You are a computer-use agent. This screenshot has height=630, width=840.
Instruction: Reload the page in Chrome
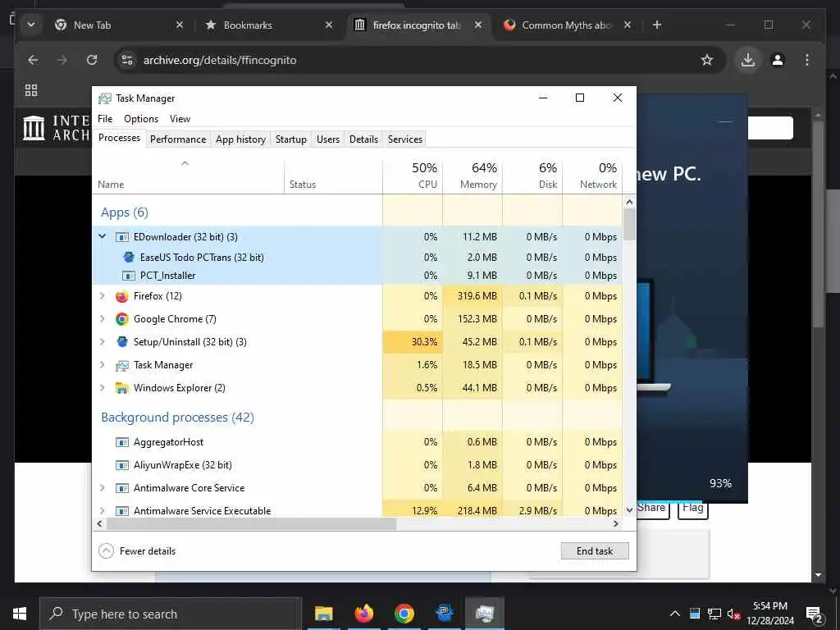[x=92, y=60]
